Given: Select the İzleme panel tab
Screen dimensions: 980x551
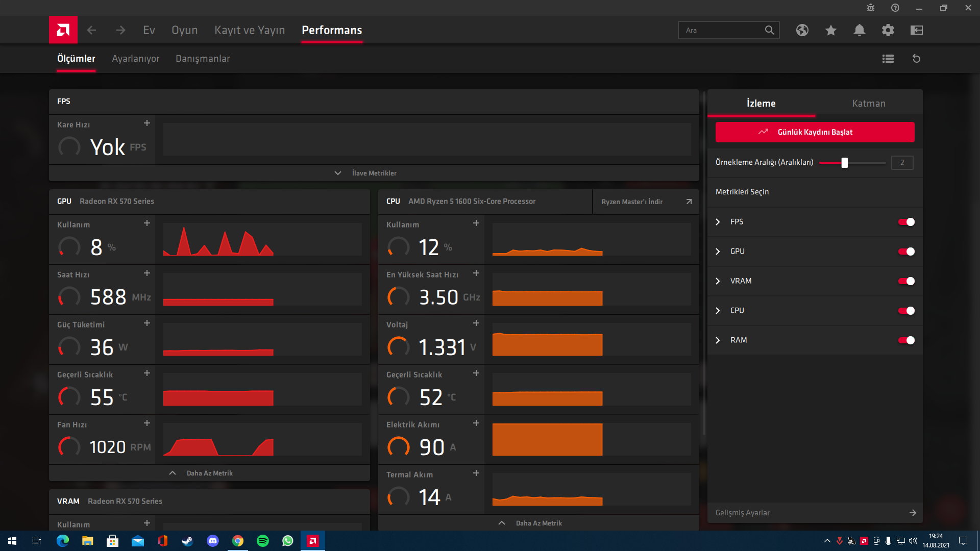Looking at the screenshot, I should coord(761,103).
